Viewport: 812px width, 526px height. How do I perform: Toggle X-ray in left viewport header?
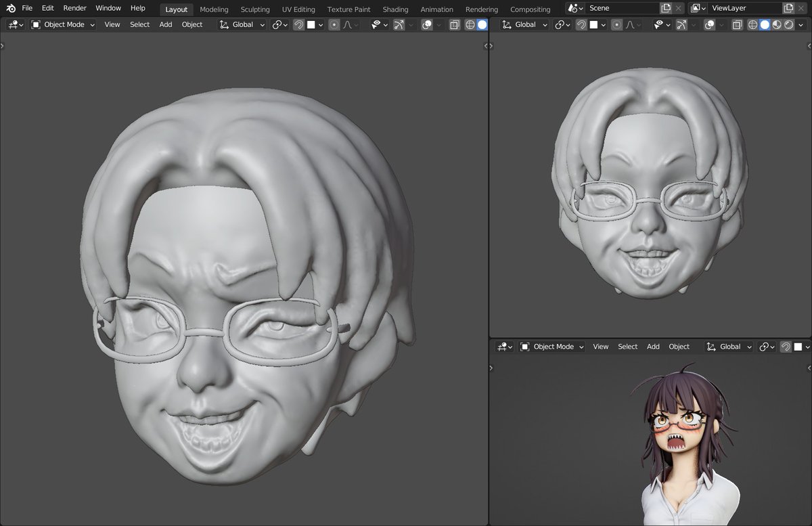tap(455, 24)
